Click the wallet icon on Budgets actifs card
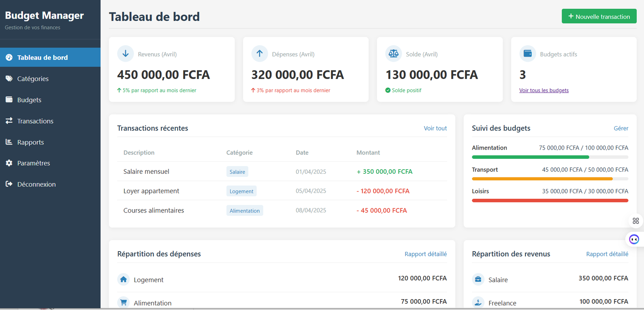644x310 pixels. [x=528, y=54]
